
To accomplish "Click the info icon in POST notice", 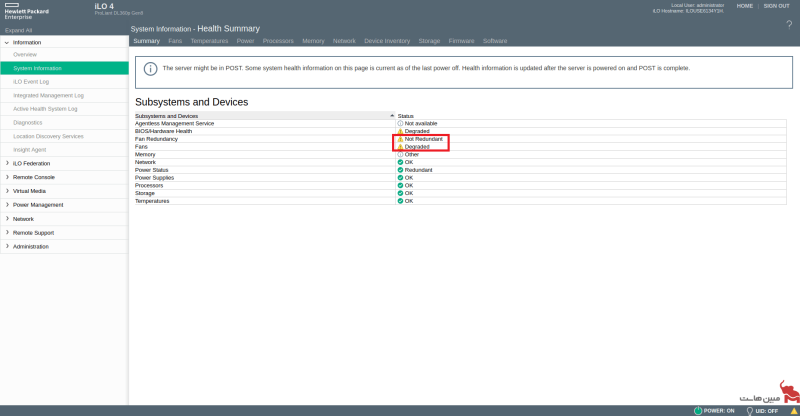I will (151, 68).
